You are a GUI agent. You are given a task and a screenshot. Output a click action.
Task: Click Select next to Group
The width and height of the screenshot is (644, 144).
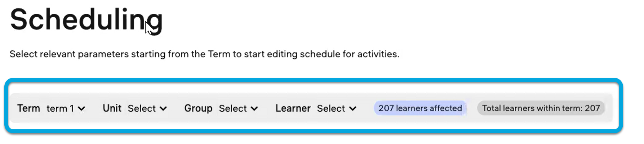pyautogui.click(x=233, y=109)
